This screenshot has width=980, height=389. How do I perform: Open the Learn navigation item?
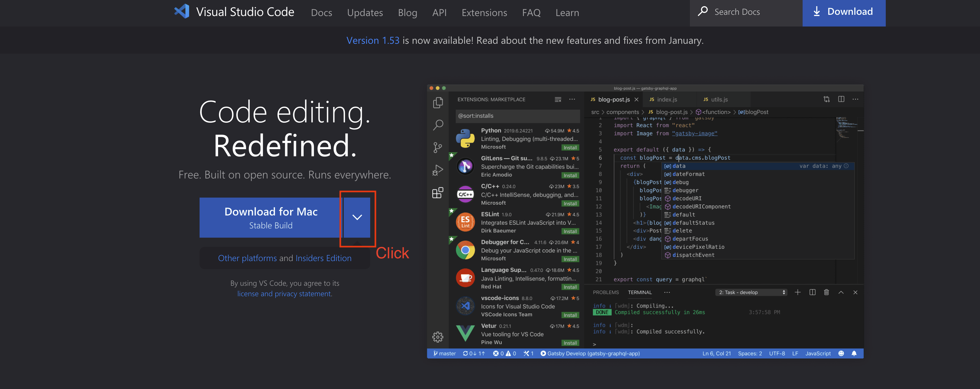(x=567, y=13)
